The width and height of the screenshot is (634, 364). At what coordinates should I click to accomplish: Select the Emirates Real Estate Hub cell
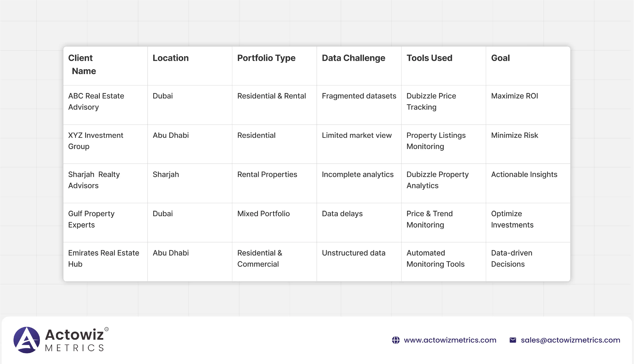tap(104, 258)
